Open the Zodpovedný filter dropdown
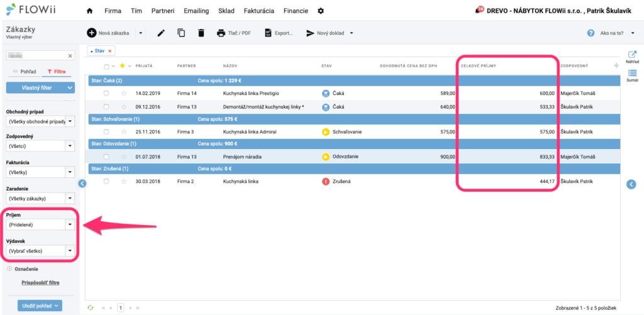Viewport: 644px width, 315px height. pyautogui.click(x=70, y=146)
